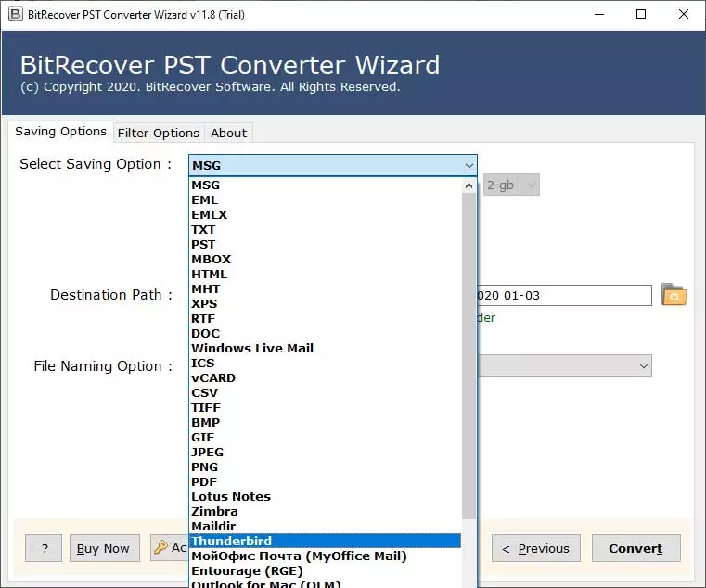Pick HTML as saving option

coord(325,275)
